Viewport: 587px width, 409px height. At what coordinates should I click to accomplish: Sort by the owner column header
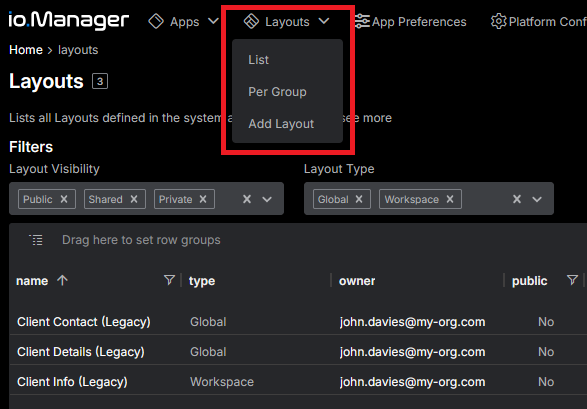pos(357,281)
